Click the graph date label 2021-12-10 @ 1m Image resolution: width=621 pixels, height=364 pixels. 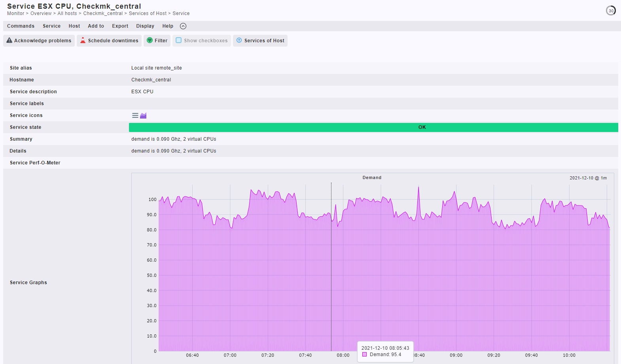tap(588, 178)
